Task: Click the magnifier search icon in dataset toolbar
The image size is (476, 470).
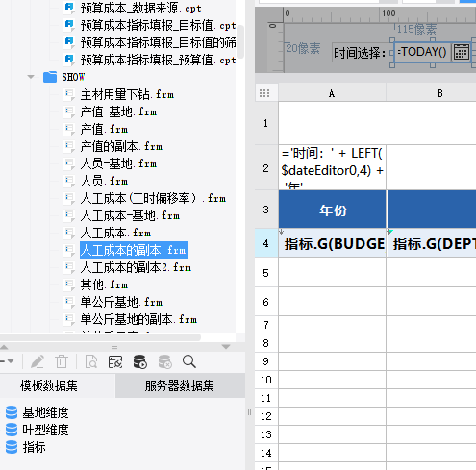Action: (x=189, y=361)
